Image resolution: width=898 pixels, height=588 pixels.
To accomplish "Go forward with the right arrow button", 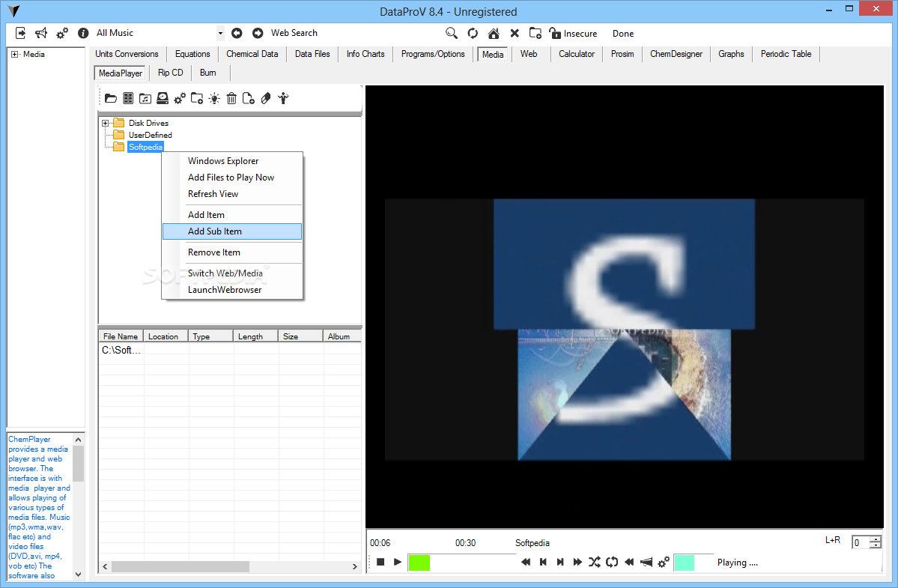I will click(258, 33).
